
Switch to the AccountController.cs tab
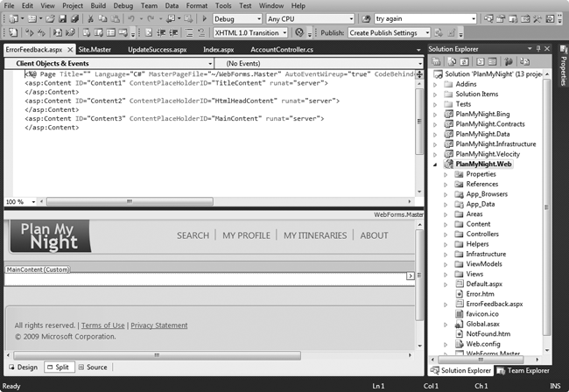tap(282, 50)
